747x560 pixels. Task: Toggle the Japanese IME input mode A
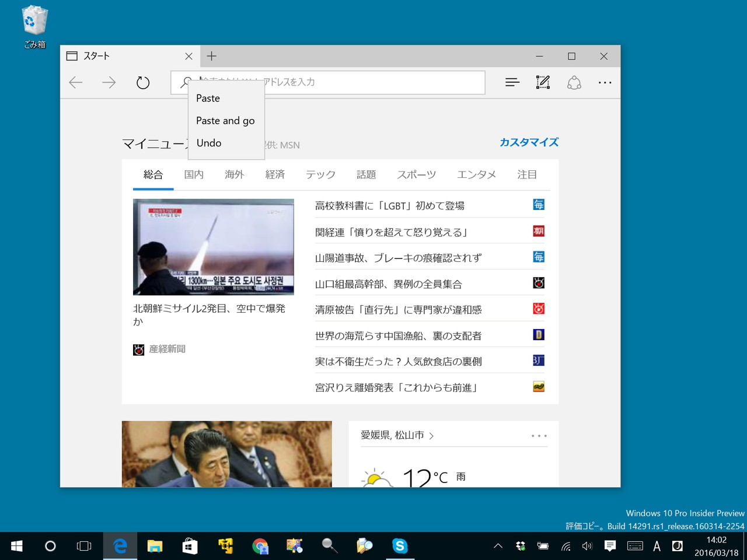pyautogui.click(x=656, y=546)
